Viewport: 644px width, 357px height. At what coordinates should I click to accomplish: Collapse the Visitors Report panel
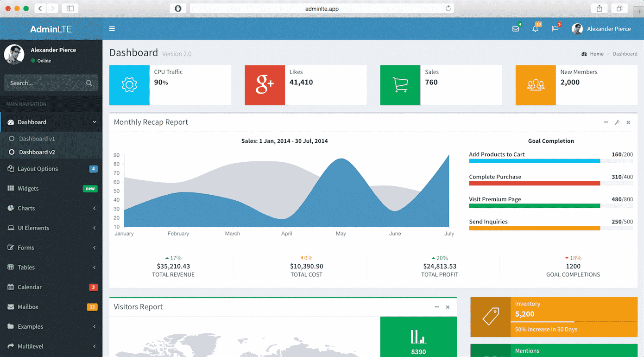tap(436, 306)
